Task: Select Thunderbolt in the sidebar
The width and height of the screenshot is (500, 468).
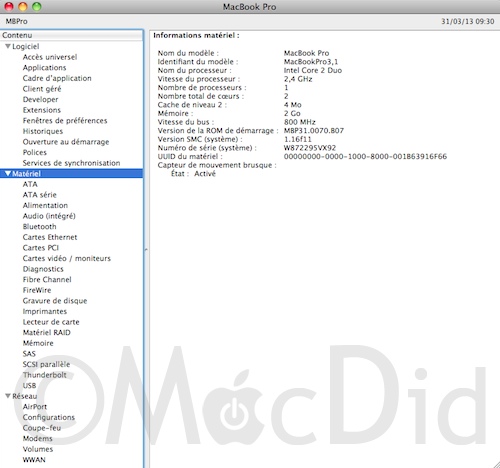Action: [44, 375]
